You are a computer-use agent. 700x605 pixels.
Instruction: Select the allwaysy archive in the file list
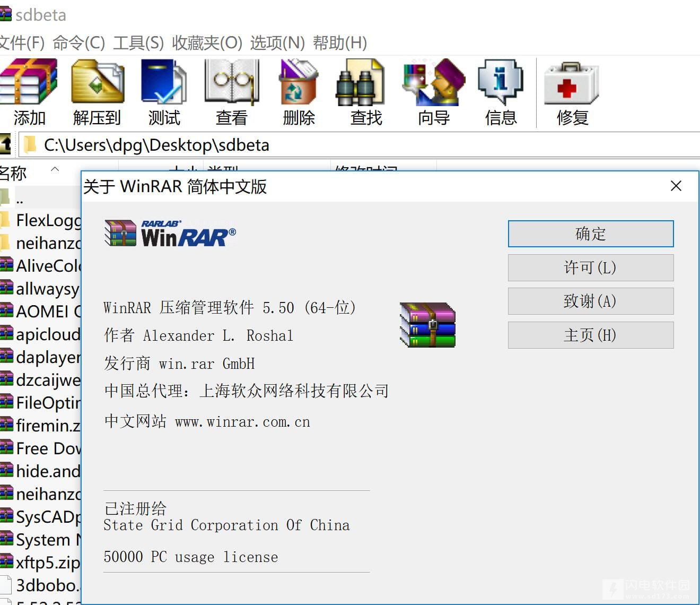point(40,288)
